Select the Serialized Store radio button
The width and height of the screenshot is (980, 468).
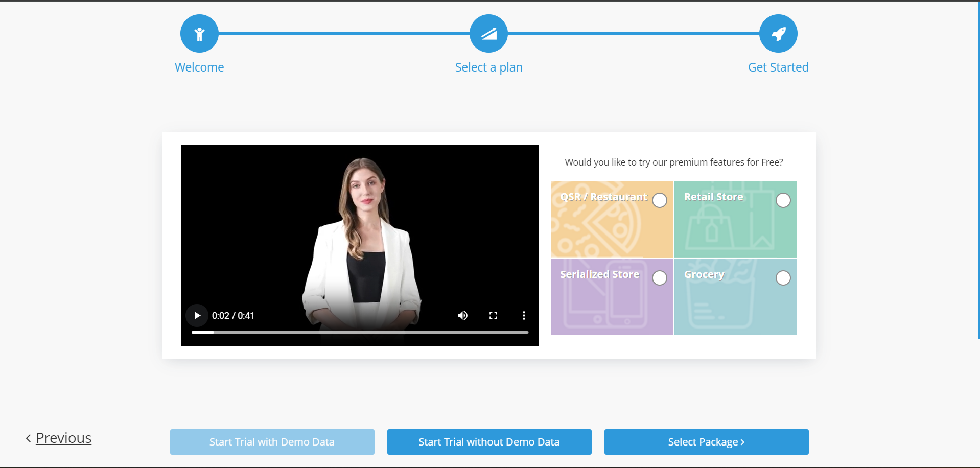pyautogui.click(x=660, y=278)
